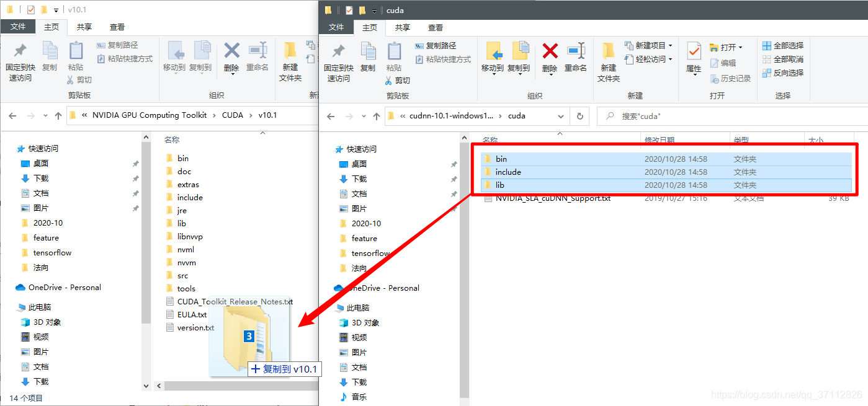Sort by Date modified (修改日期) column
This screenshot has height=406, width=868.
click(x=660, y=141)
